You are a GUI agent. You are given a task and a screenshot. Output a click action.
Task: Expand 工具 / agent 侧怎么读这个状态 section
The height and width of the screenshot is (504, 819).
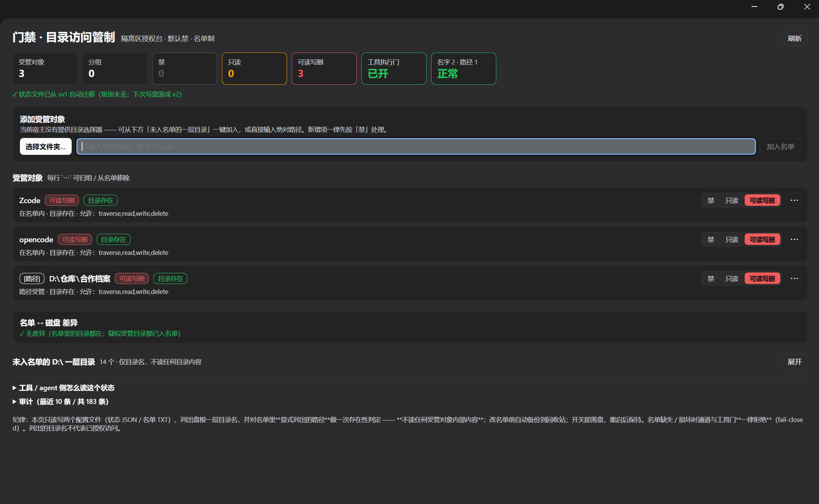pos(64,388)
